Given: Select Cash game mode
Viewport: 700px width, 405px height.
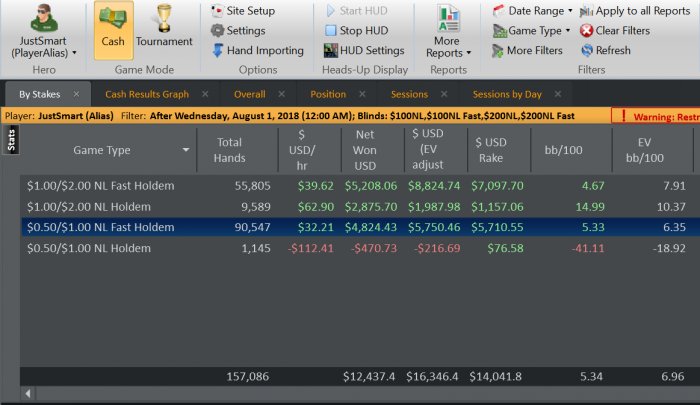Looking at the screenshot, I should pos(113,29).
